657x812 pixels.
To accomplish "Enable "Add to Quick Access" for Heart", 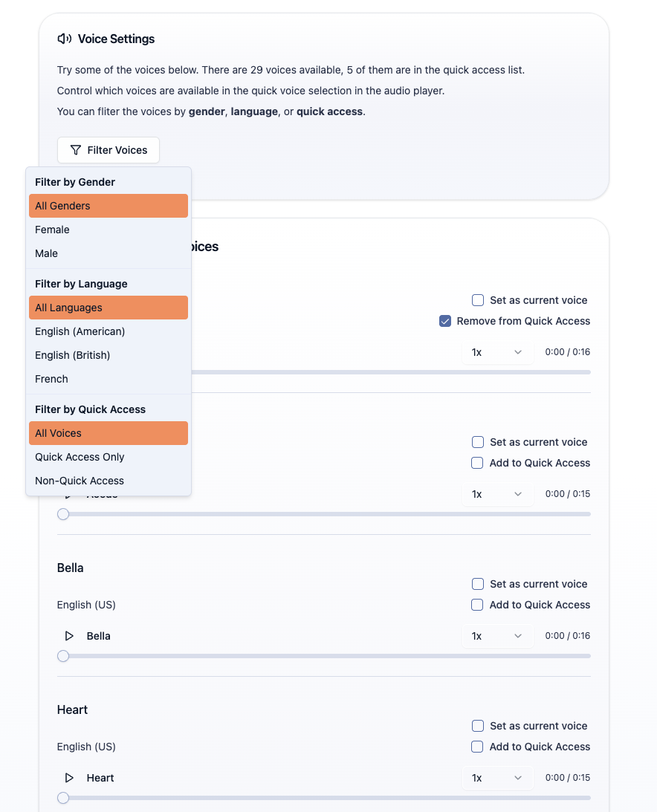I will (477, 747).
